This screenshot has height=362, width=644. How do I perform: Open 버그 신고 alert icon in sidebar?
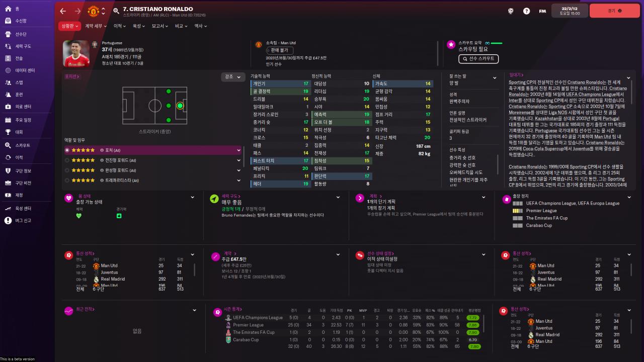8,220
